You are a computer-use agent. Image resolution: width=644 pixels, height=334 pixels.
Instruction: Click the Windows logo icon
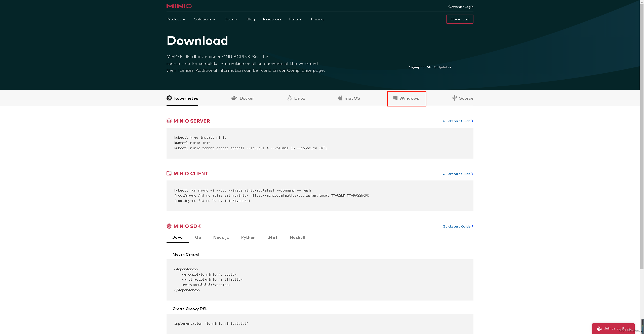pos(395,98)
